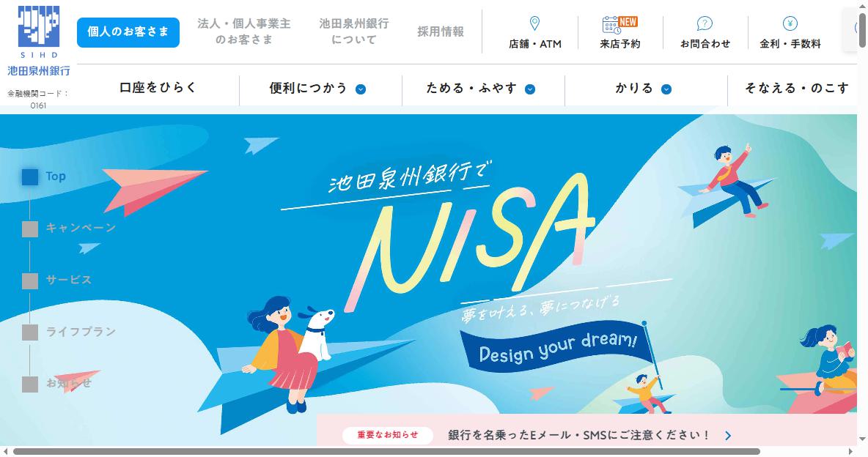Screen dimensions: 868x457
Task: Expand the ためる・ふやす dropdown arrow
Action: pyautogui.click(x=530, y=89)
